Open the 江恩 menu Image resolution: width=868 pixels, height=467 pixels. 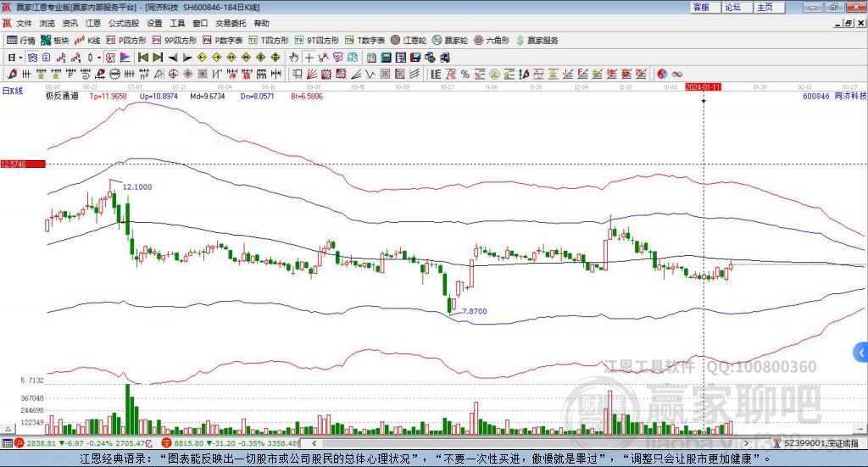click(93, 23)
